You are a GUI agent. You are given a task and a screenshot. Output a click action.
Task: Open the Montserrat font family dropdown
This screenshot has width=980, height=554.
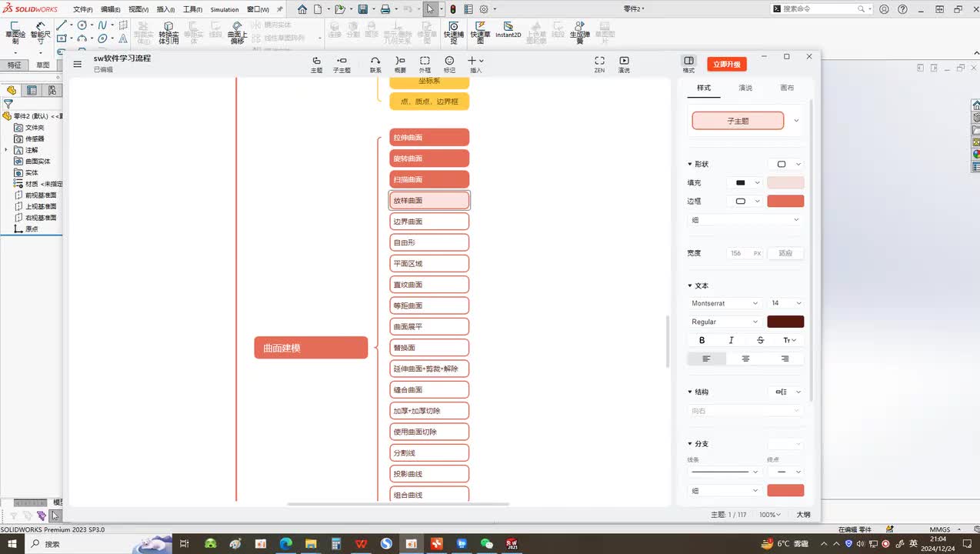click(725, 303)
